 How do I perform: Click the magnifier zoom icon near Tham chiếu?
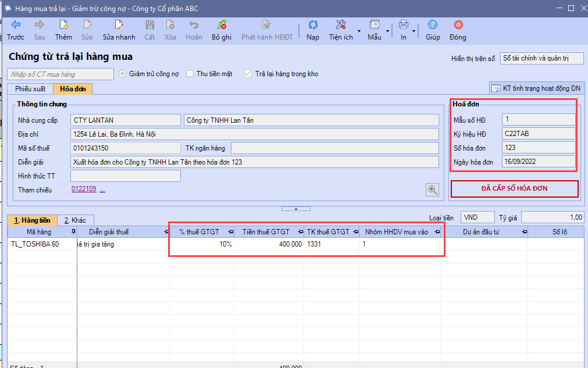(432, 189)
